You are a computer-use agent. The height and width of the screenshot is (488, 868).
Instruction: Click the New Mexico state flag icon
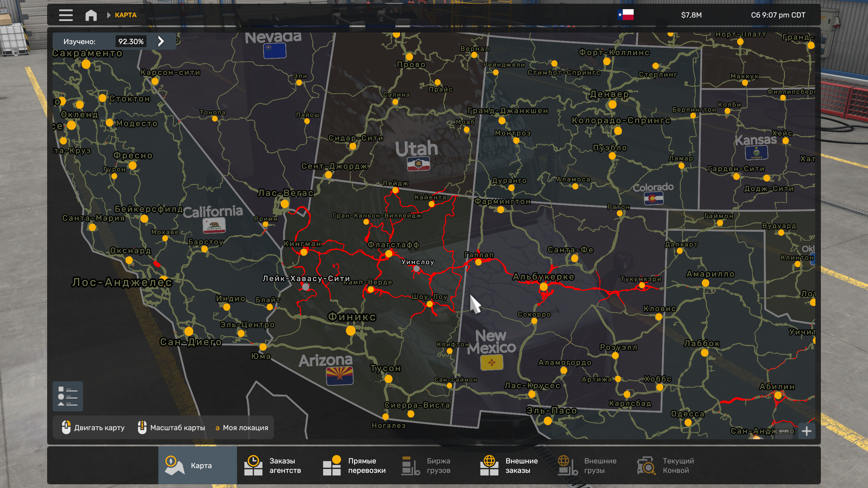492,363
